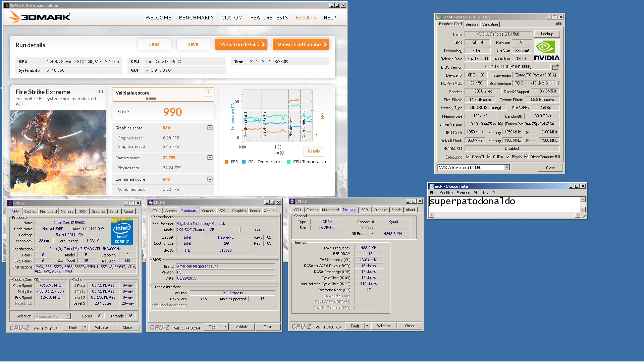
Task: Collapse the Combined score section
Action: 210,179
